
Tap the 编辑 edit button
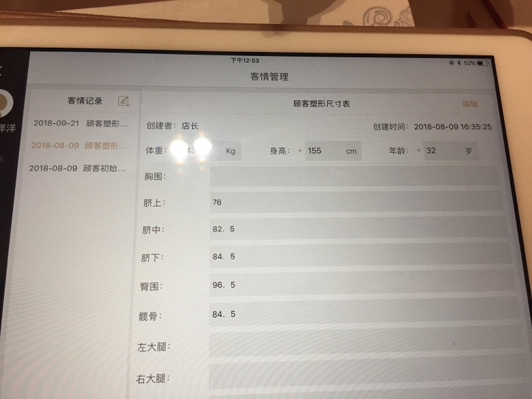click(470, 104)
